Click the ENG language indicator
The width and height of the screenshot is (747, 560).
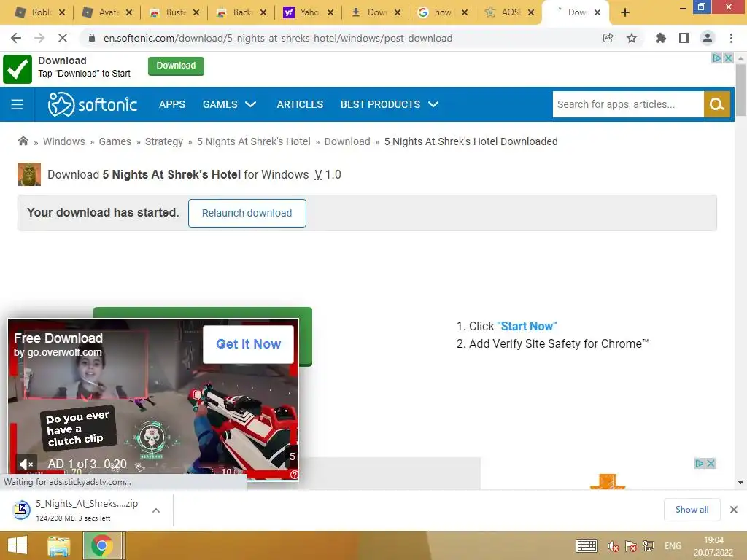tap(672, 545)
